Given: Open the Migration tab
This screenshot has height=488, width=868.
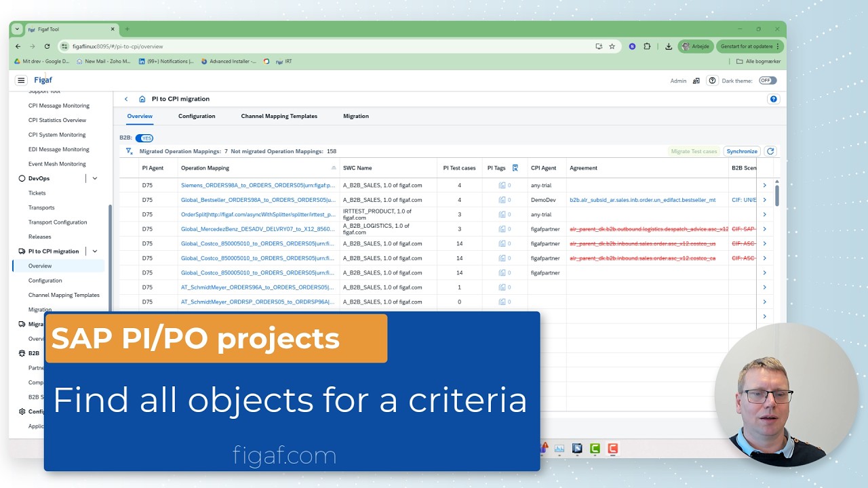Looking at the screenshot, I should click(x=356, y=116).
